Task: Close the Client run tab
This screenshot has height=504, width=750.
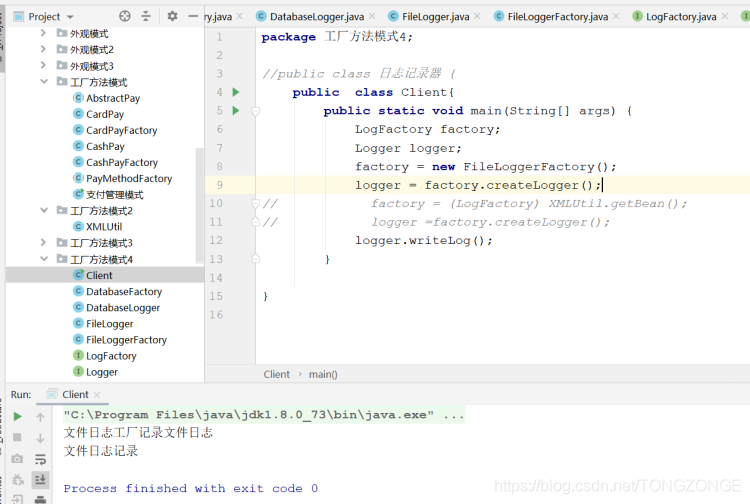Action: [x=97, y=395]
